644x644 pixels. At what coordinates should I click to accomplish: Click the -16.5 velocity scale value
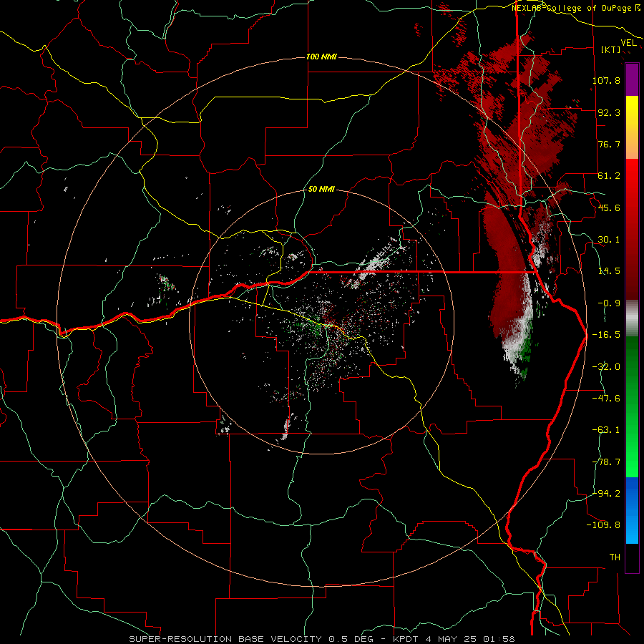606,335
